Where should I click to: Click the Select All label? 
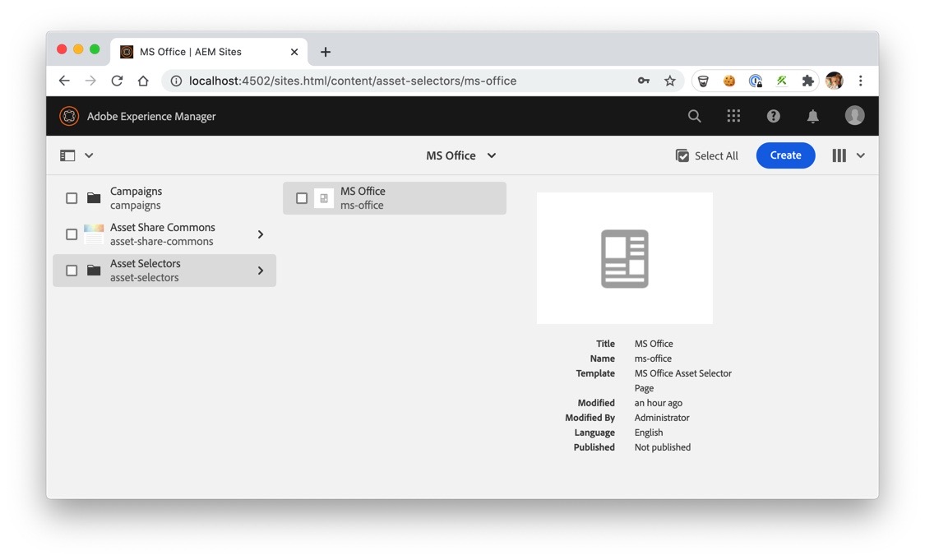click(716, 155)
